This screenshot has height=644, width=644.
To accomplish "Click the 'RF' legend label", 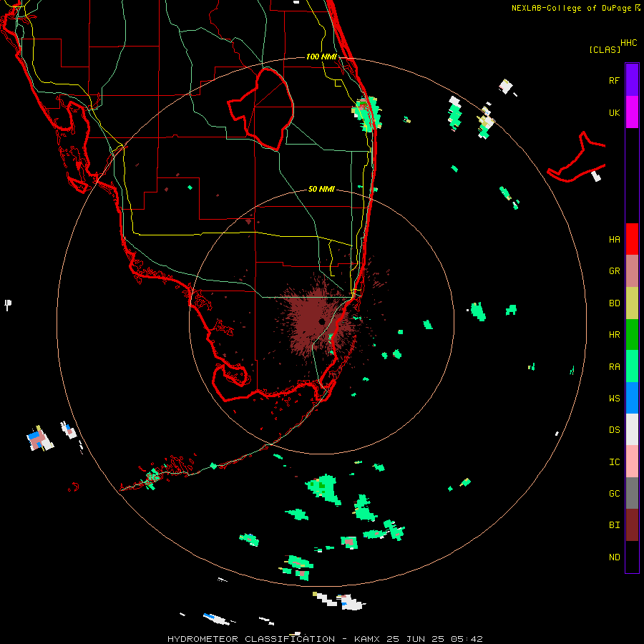I will pyautogui.click(x=614, y=80).
